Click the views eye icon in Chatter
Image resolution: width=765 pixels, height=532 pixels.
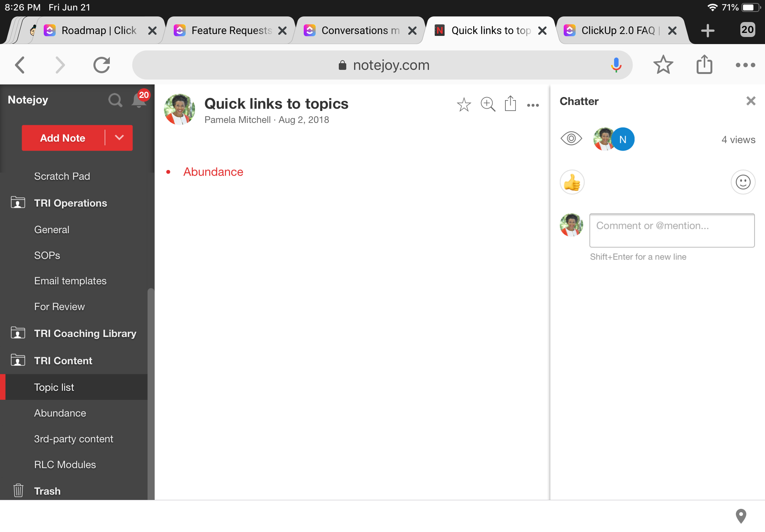571,139
